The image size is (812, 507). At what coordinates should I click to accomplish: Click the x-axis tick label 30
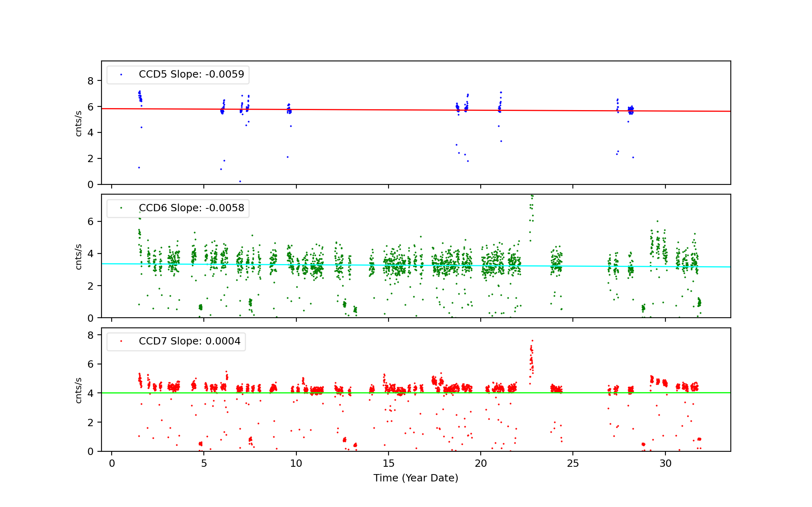[665, 464]
